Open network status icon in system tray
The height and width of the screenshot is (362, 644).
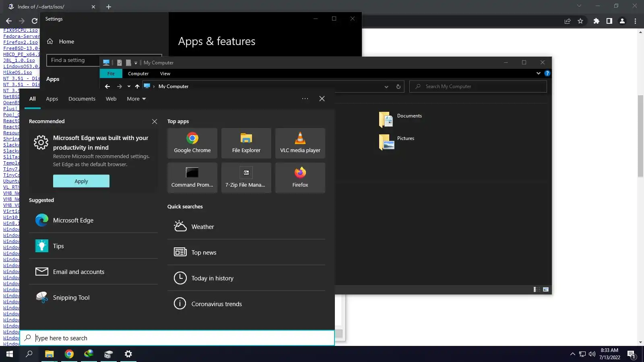(x=582, y=354)
